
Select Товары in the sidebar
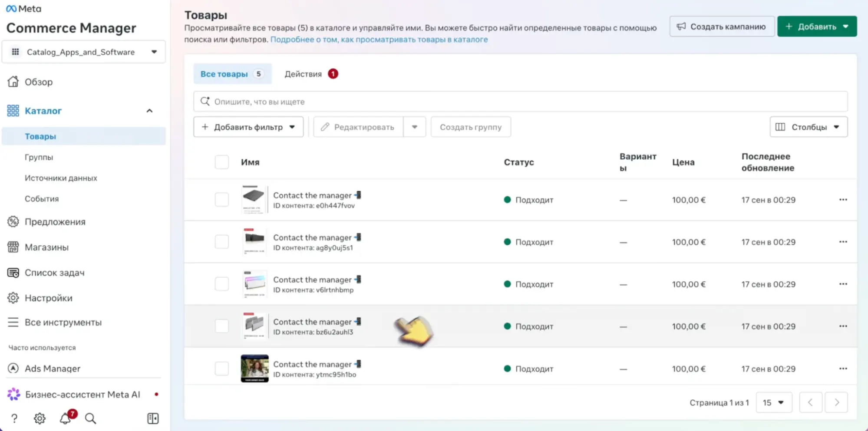pyautogui.click(x=84, y=136)
